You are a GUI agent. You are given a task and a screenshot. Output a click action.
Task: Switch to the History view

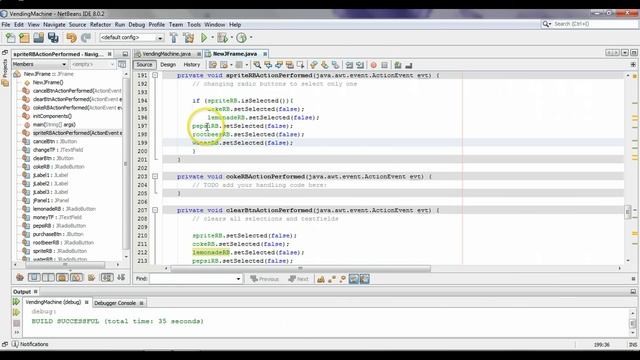tap(191, 65)
